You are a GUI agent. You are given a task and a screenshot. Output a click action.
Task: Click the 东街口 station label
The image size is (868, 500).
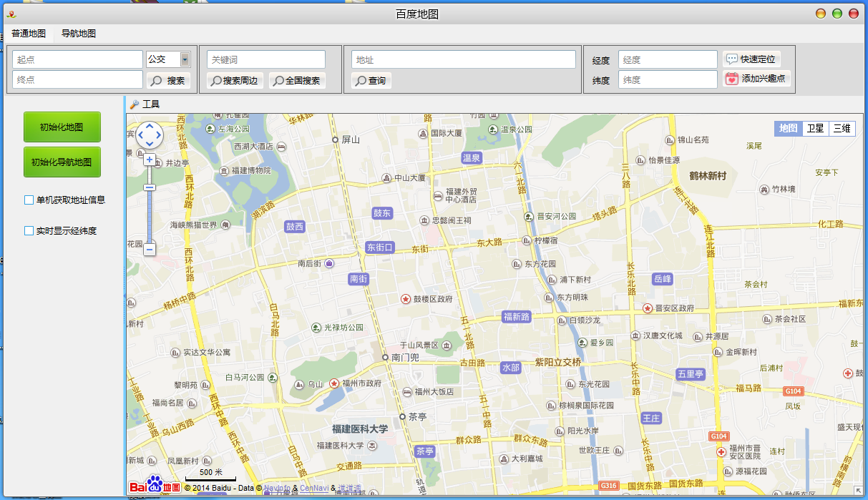[380, 247]
